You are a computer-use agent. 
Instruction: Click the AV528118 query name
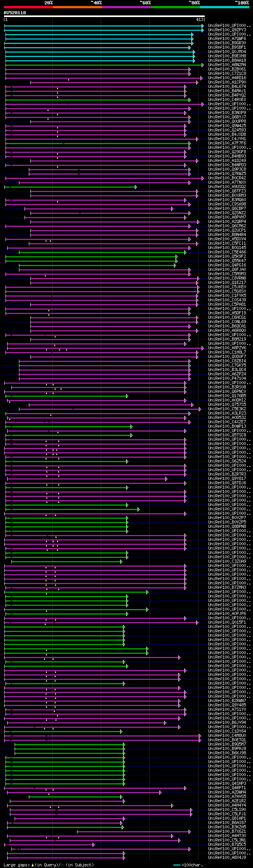click(15, 13)
